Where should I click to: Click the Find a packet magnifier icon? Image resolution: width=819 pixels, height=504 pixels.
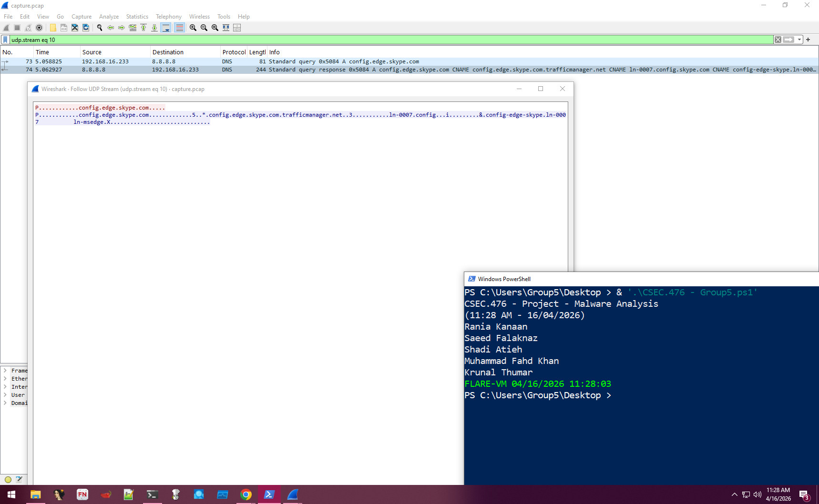[100, 28]
